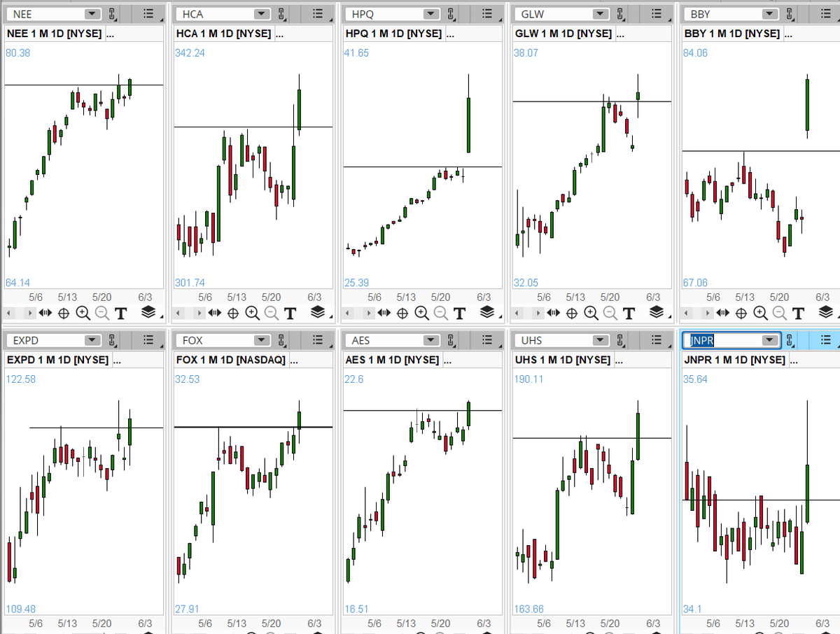This screenshot has width=840, height=634.
Task: Enable crosshair on the BBY chart
Action: point(741,313)
